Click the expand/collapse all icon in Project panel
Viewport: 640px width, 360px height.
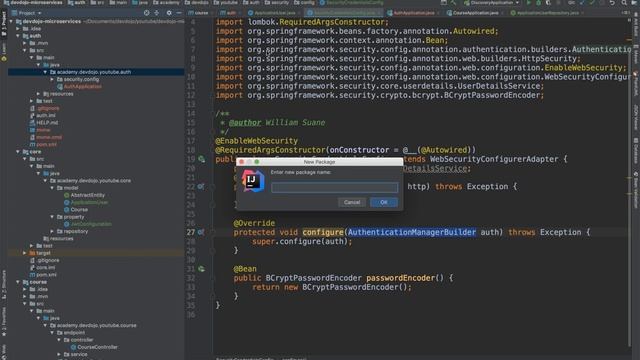[x=157, y=13]
